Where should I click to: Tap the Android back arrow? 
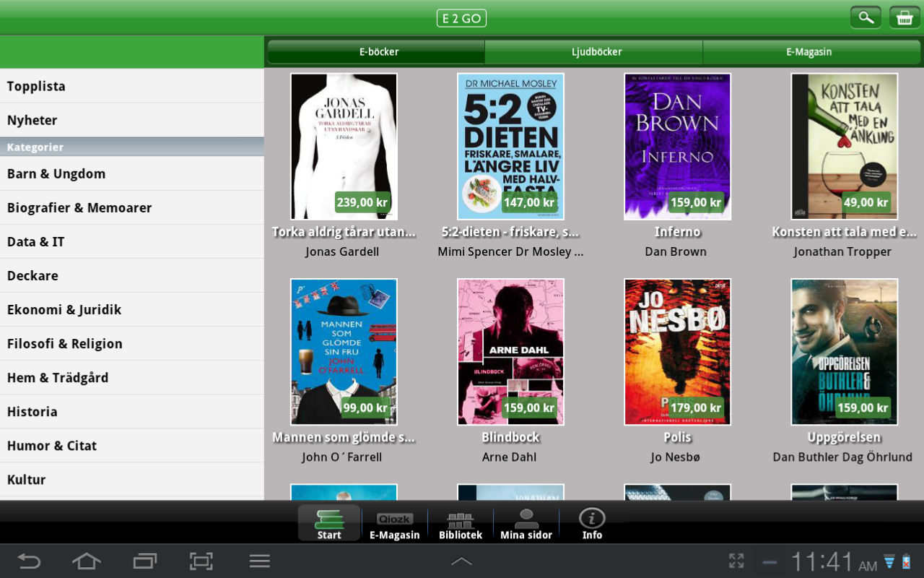pyautogui.click(x=29, y=561)
